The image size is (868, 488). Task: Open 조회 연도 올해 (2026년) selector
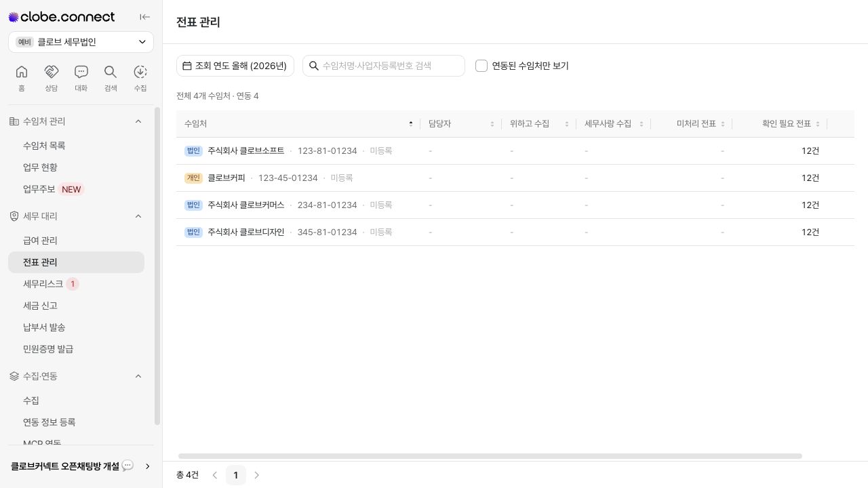point(235,66)
